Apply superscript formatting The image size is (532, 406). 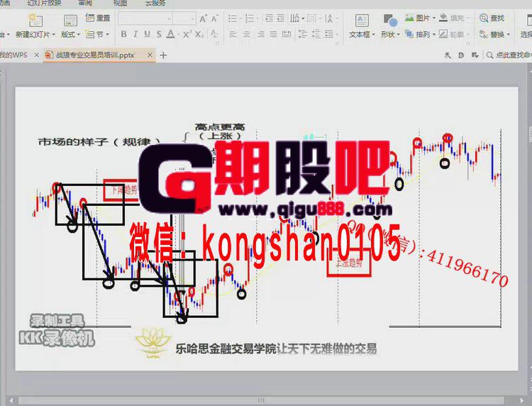point(187,34)
